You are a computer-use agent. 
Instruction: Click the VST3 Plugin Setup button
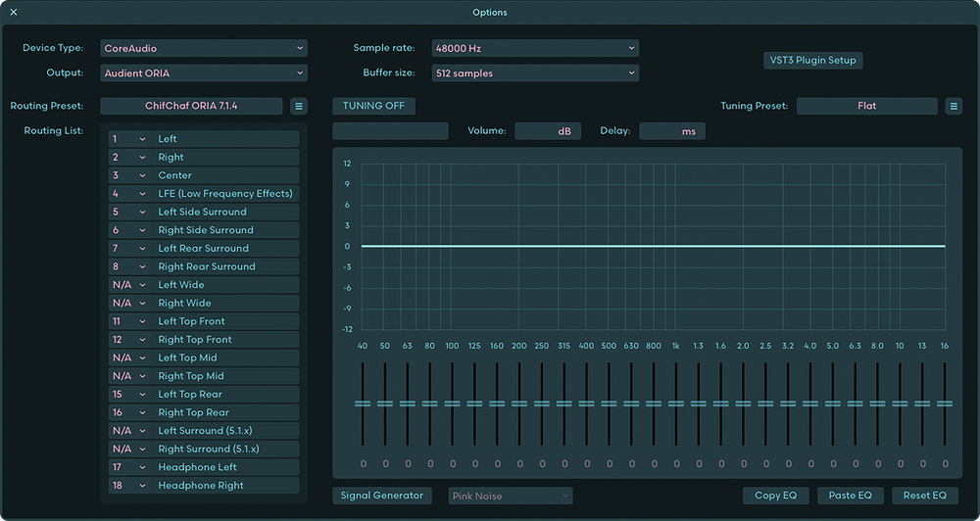click(x=813, y=61)
